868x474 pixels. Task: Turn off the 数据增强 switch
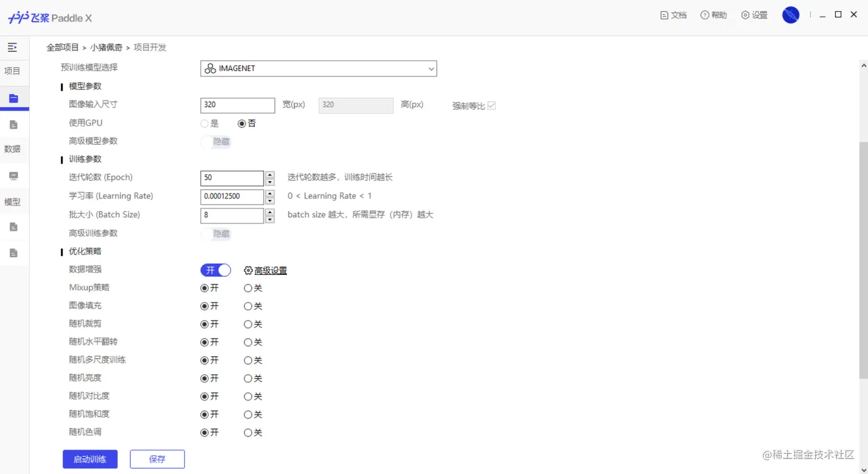click(216, 270)
